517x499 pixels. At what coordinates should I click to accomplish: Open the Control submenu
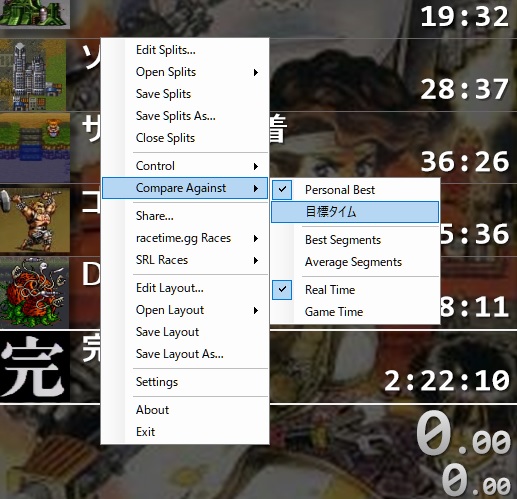[x=185, y=166]
